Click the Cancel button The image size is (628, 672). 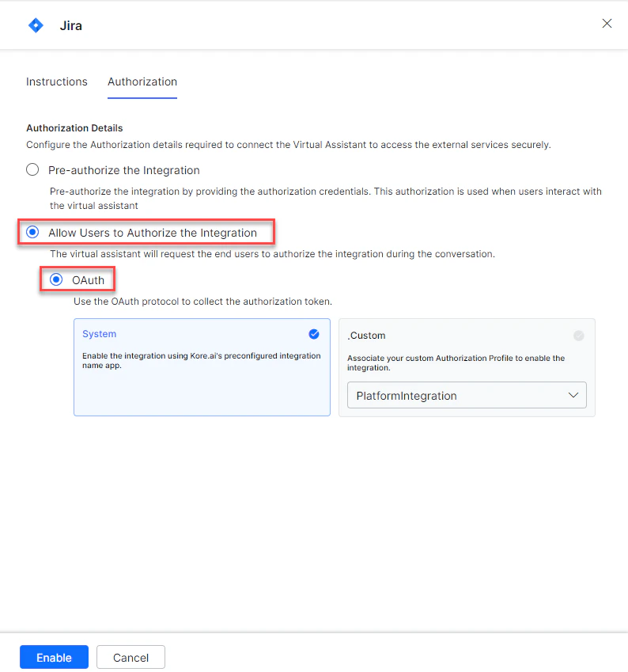[131, 657]
